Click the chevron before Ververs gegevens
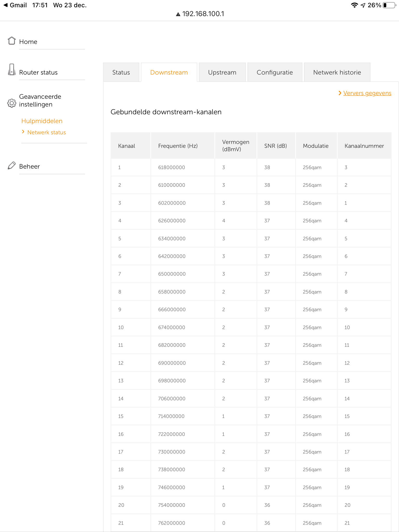 point(340,93)
